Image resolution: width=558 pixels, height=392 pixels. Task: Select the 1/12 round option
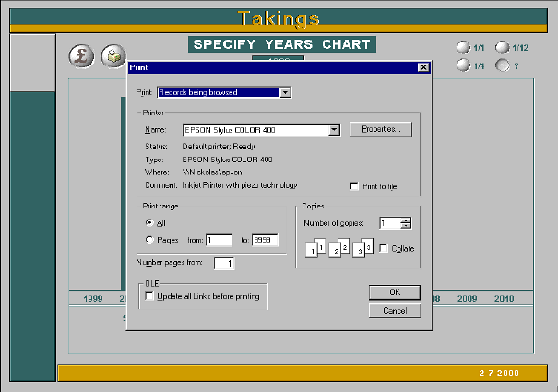(502, 47)
